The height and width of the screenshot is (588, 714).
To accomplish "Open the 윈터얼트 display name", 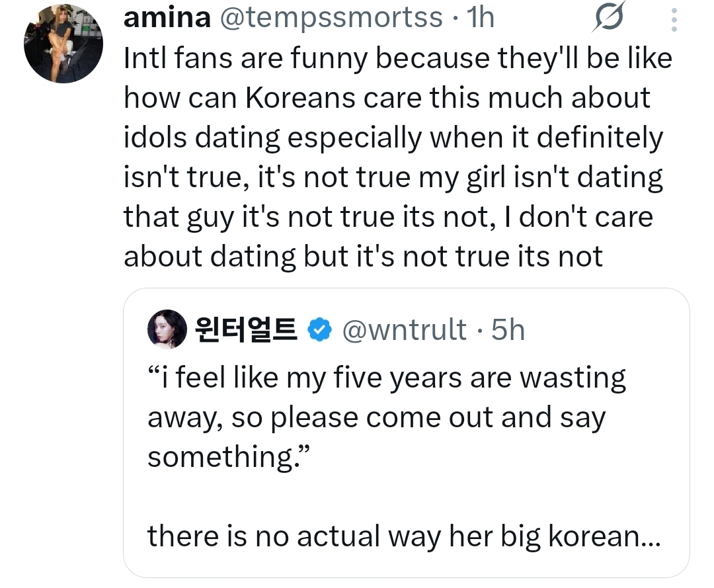I will coord(246,329).
